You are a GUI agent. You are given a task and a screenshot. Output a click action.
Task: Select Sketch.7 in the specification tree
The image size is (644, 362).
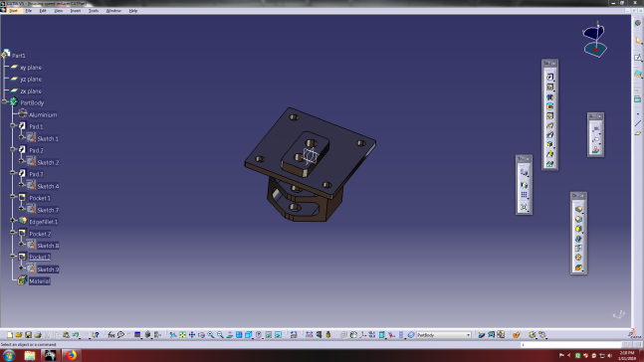pyautogui.click(x=48, y=210)
